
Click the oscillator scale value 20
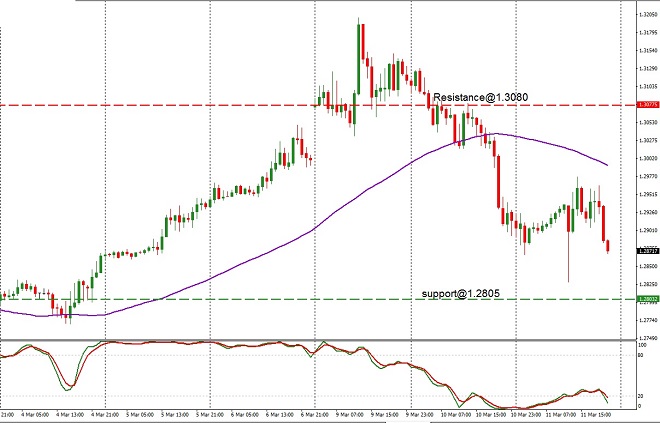(x=641, y=396)
